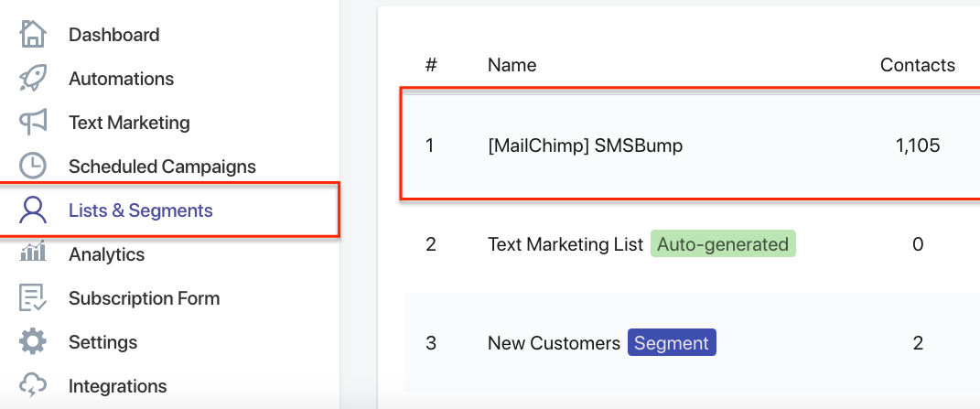Open the Settings gear icon
Image resolution: width=980 pixels, height=409 pixels.
pos(33,342)
